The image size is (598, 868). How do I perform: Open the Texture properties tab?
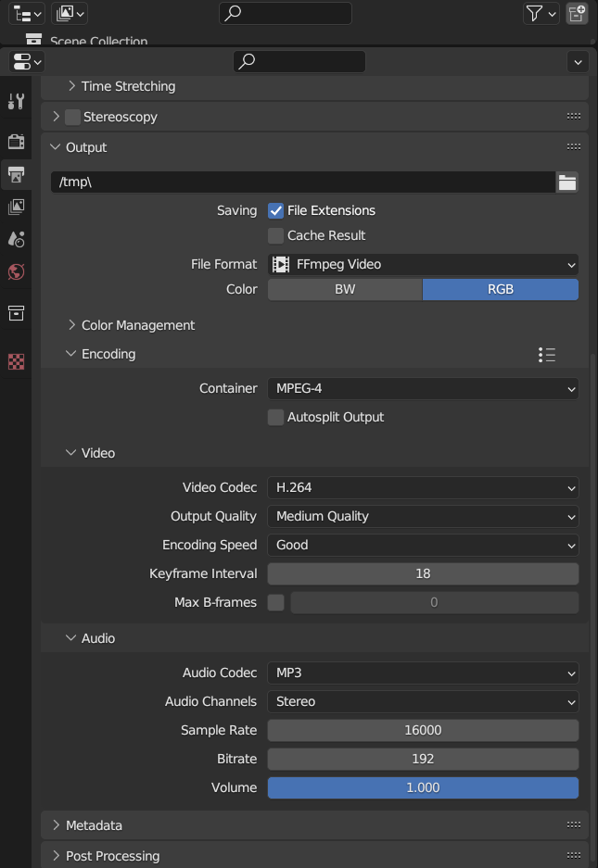click(15, 362)
